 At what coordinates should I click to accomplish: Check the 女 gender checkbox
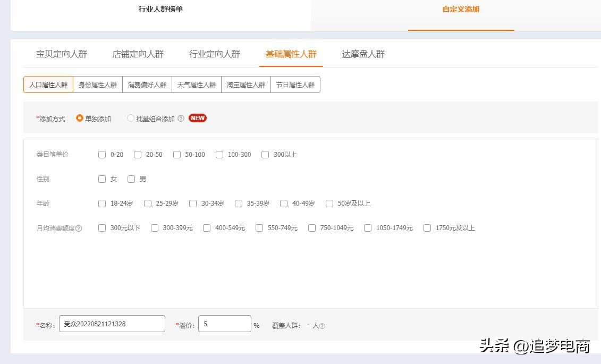point(102,179)
